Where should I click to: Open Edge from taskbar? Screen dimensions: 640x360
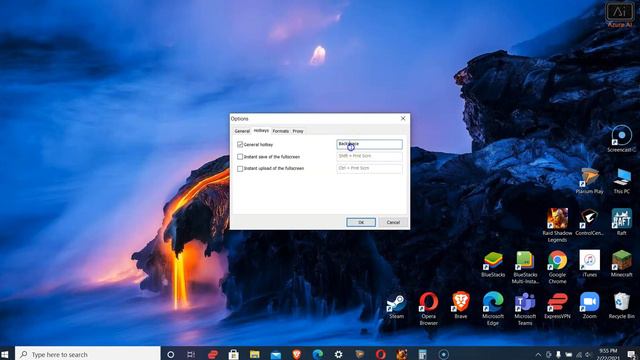point(318,354)
